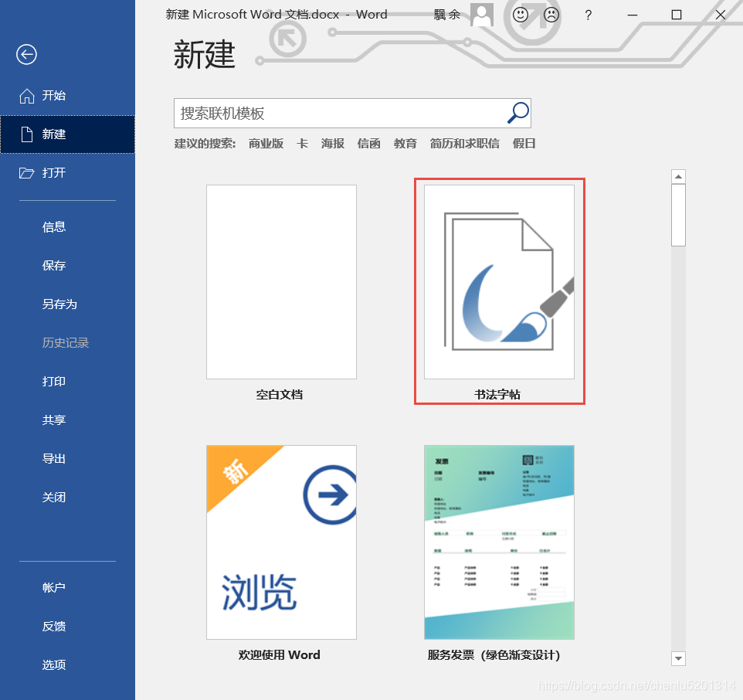Open the Help question mark
The width and height of the screenshot is (743, 700).
coord(588,15)
